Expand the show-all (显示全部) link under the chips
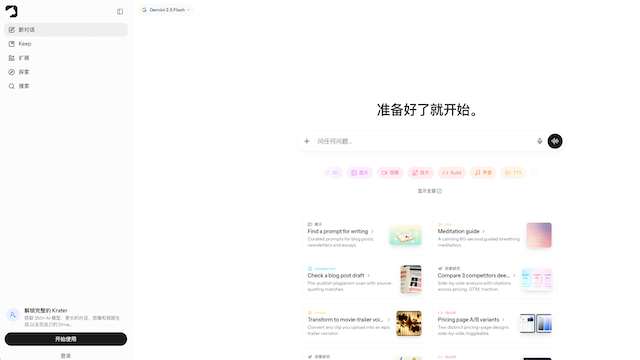The height and width of the screenshot is (360, 640). 429,191
